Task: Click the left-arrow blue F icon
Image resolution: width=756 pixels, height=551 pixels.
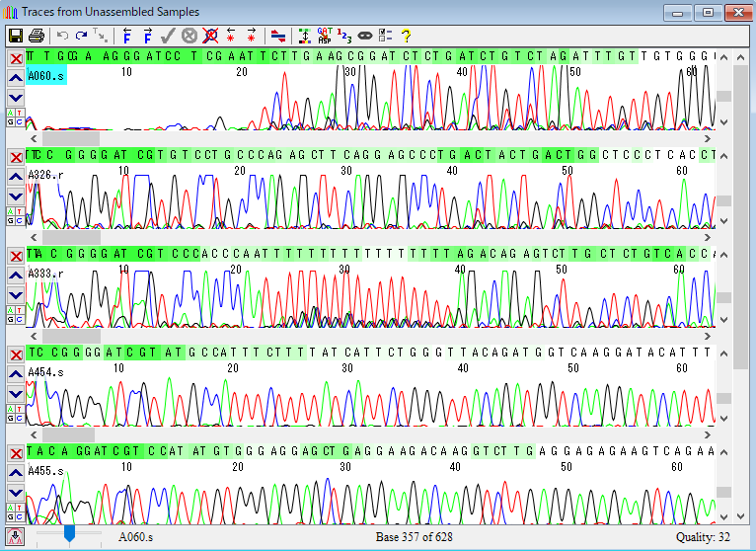Action: click(x=126, y=36)
